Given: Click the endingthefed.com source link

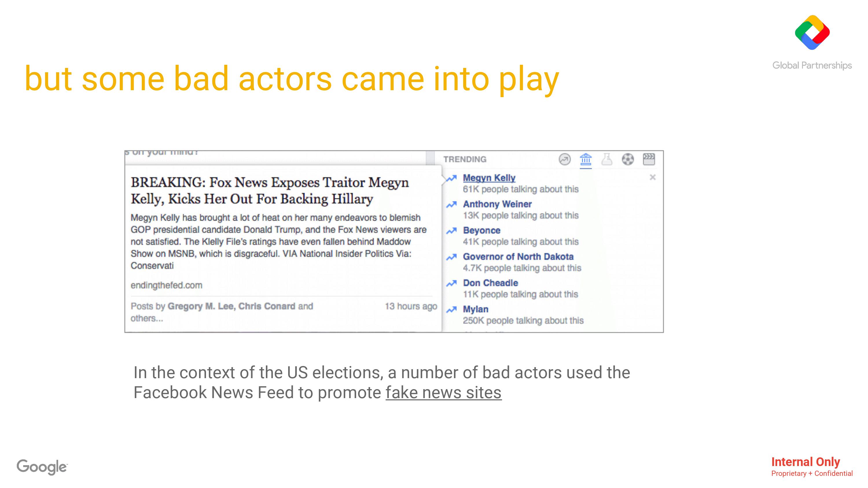Looking at the screenshot, I should click(166, 285).
